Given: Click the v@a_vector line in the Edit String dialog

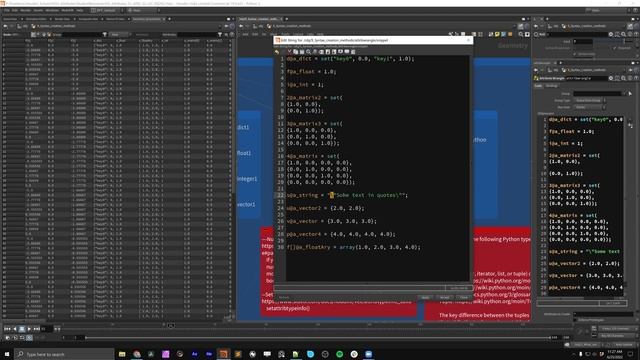Looking at the screenshot, I should tap(331, 221).
